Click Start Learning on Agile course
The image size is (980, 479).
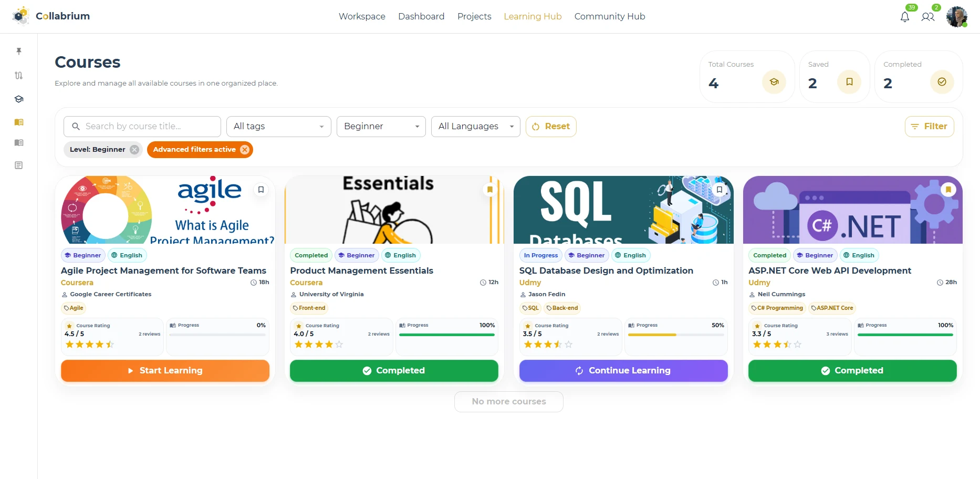(165, 371)
